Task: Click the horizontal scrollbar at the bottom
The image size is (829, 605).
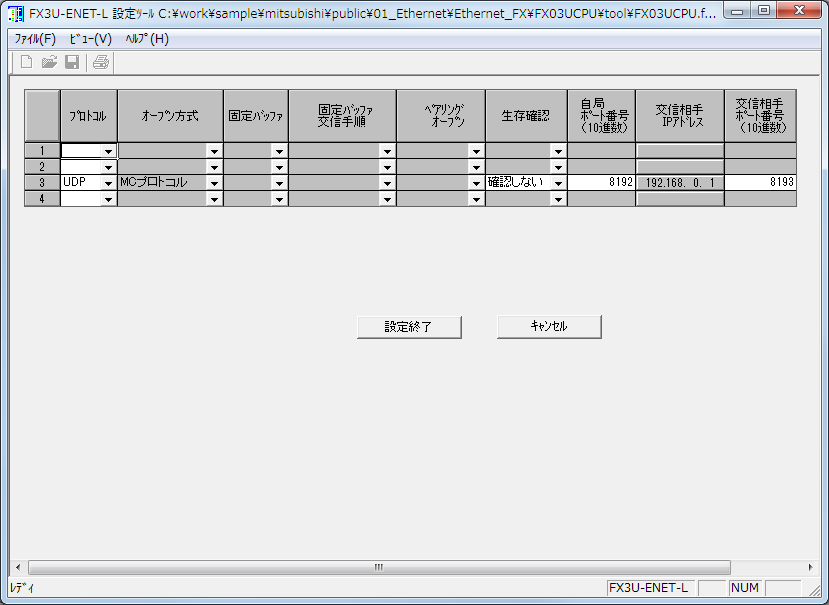Action: point(380,566)
